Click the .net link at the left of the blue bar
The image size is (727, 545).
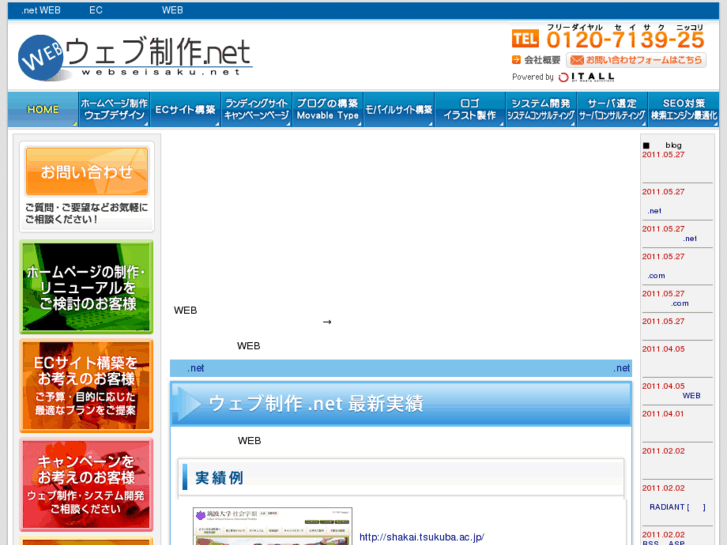click(x=196, y=368)
